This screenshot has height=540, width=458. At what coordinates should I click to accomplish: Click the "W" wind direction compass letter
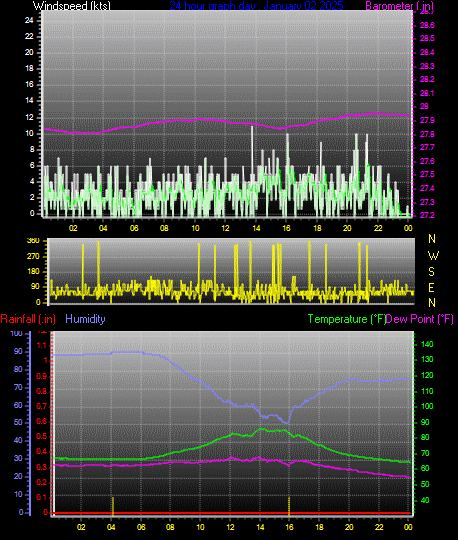click(433, 256)
